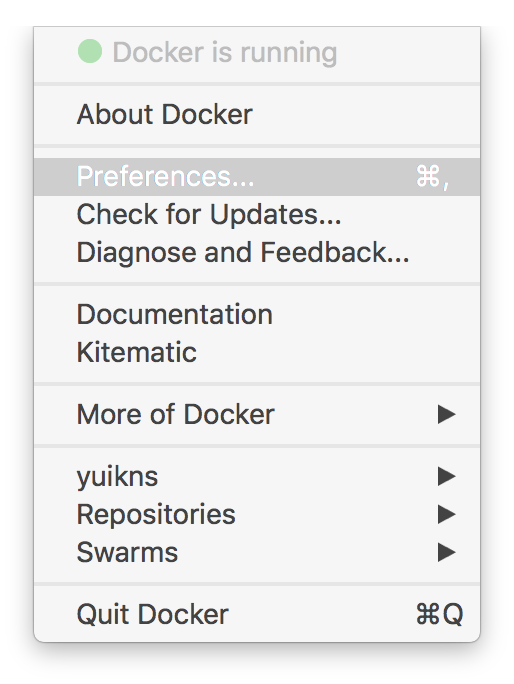Click the command-Q shortcut symbol

pos(439,615)
